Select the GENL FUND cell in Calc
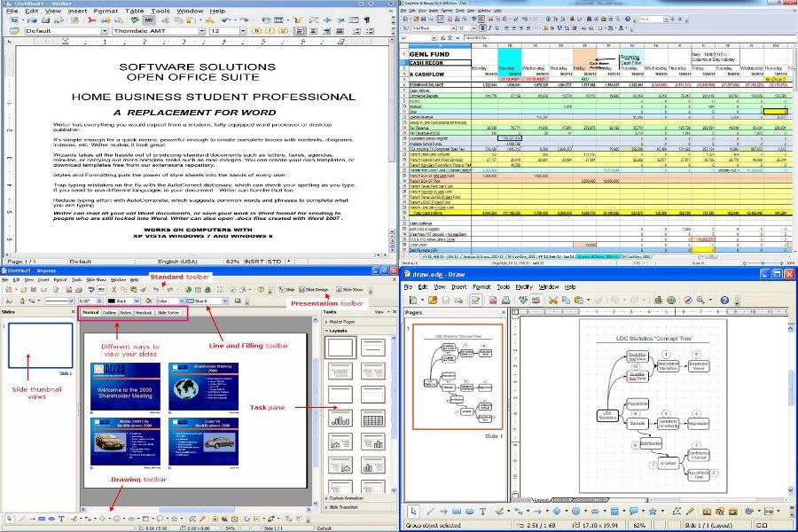 tap(440, 54)
